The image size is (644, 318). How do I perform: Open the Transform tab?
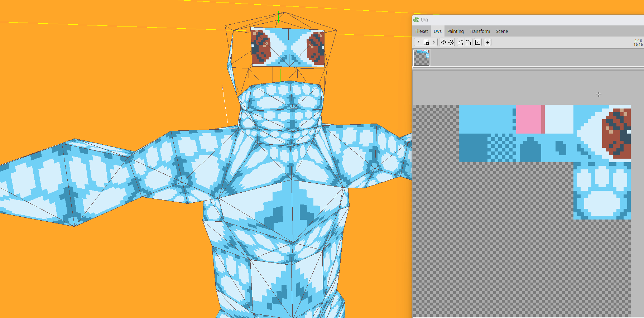coord(480,32)
